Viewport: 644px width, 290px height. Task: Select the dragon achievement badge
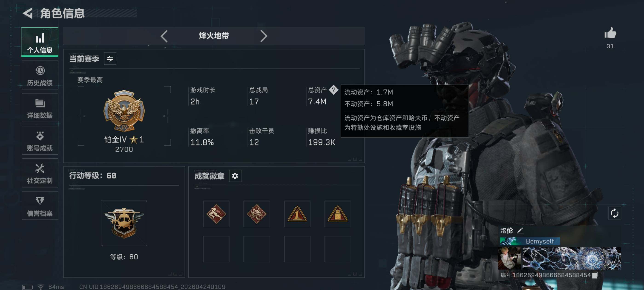256,214
